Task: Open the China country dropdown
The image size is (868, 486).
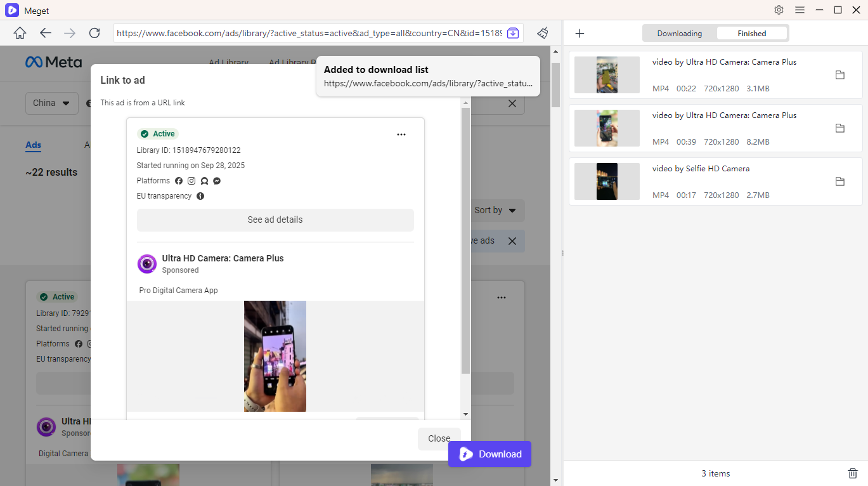Action: (x=51, y=103)
